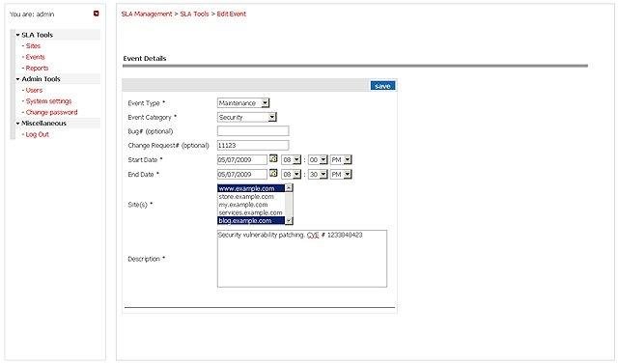
Task: Click SLA Tools breadcrumb link
Action: point(194,14)
